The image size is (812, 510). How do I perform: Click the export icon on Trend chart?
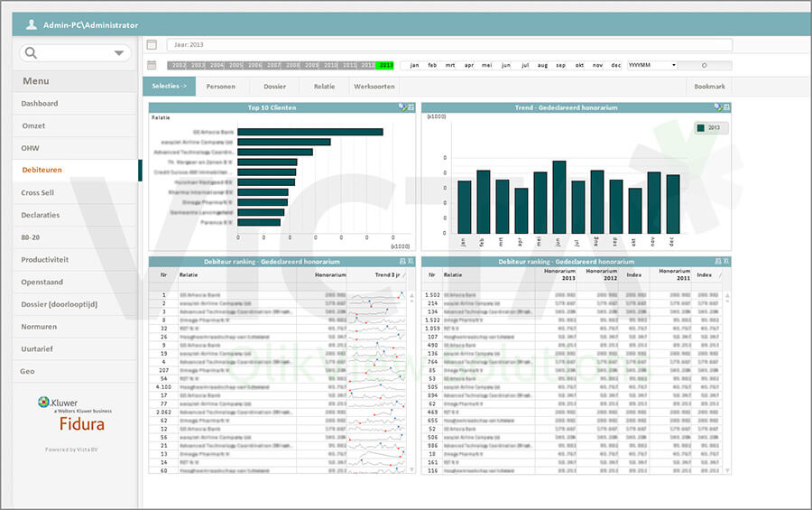coord(726,107)
